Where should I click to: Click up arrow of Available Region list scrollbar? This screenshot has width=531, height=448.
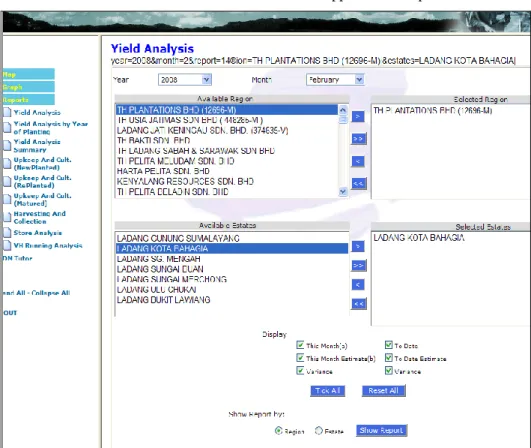pyautogui.click(x=343, y=110)
